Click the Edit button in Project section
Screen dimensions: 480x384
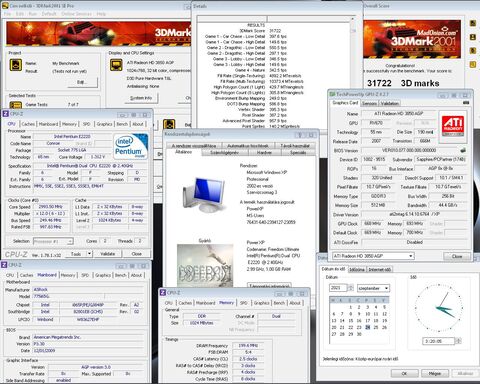(x=82, y=82)
